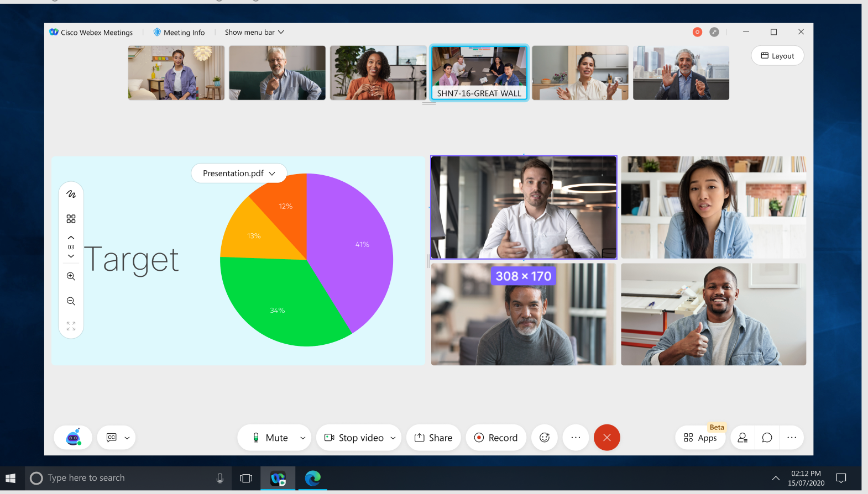Viewport: 868px width, 494px height.
Task: Mute the microphone
Action: point(270,438)
